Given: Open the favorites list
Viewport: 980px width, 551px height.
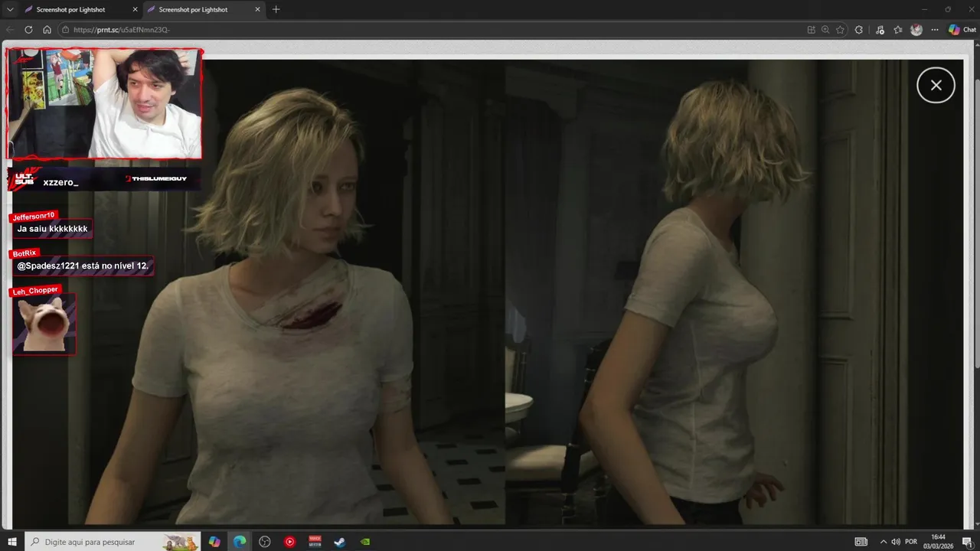Looking at the screenshot, I should [898, 30].
